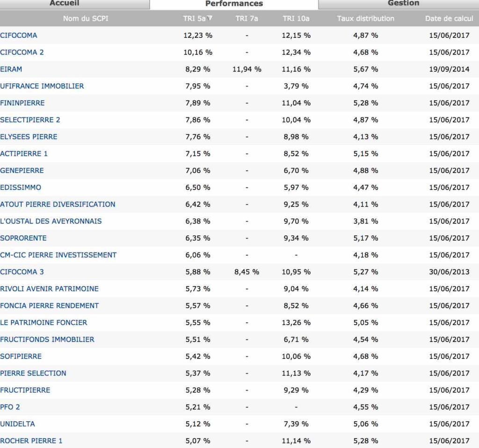Open the FININPIERRE link
479x448 pixels.
(x=22, y=103)
